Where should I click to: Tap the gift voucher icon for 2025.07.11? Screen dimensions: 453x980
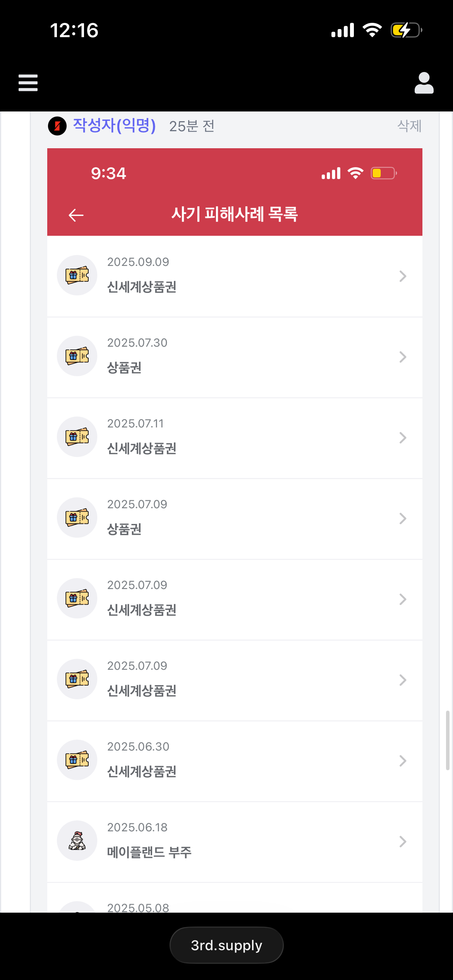pos(77,437)
